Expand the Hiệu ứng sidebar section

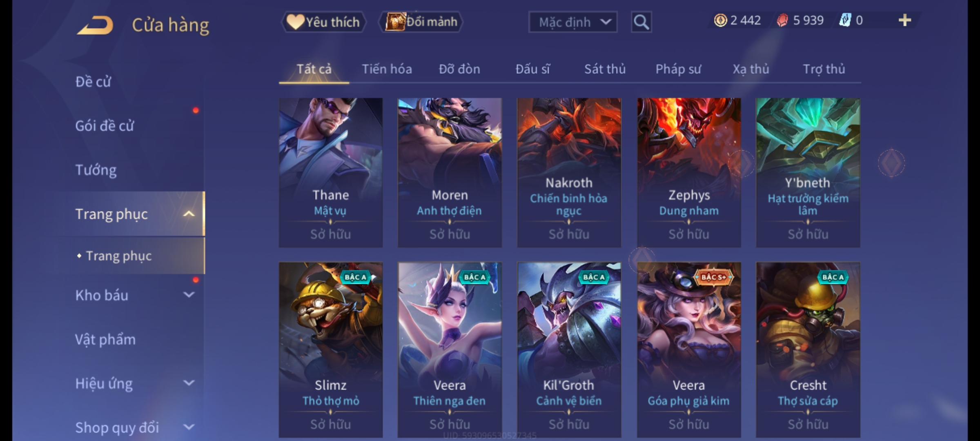pos(189,383)
